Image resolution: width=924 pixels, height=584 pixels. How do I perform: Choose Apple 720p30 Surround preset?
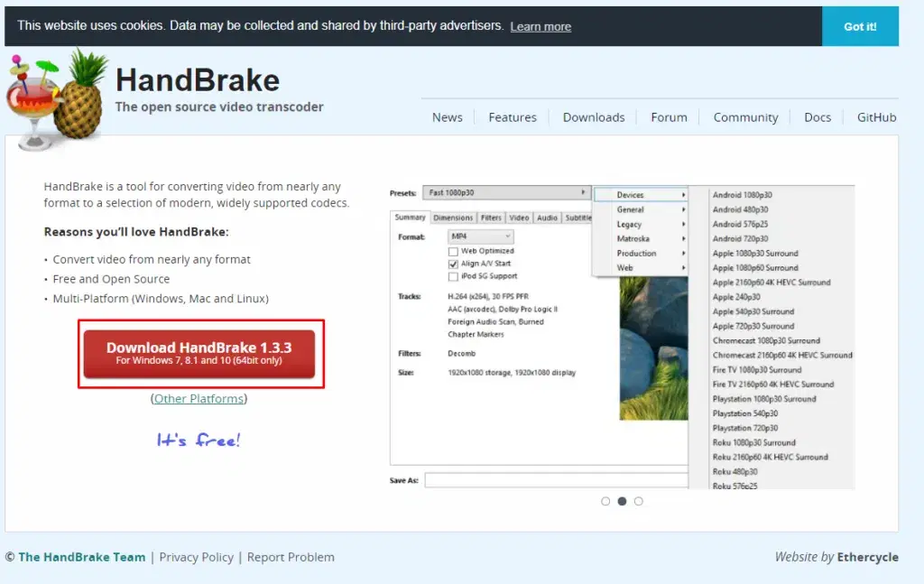tap(753, 326)
